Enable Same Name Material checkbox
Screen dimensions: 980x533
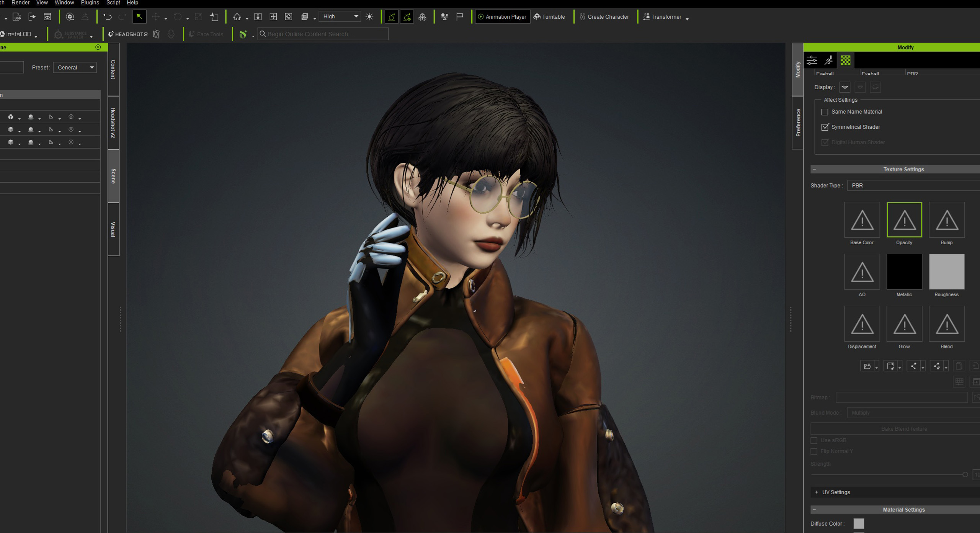tap(825, 112)
